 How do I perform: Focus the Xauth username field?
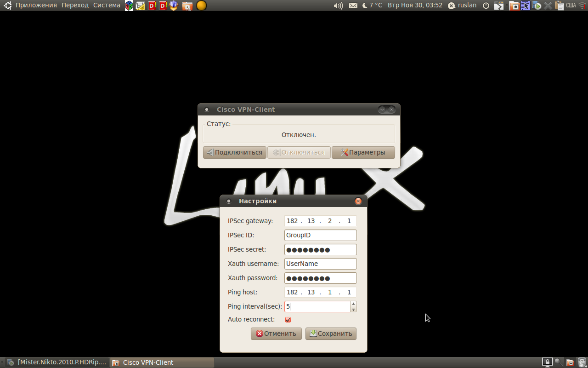click(321, 264)
